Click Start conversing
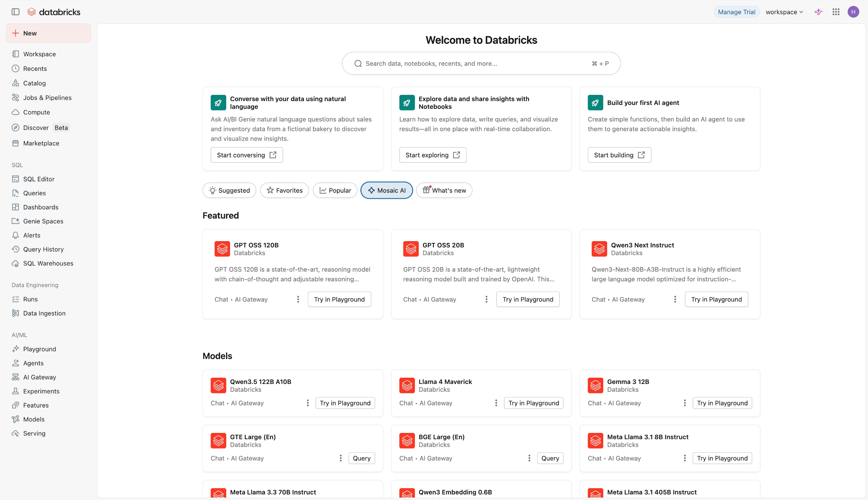Viewport: 868px width, 500px height. 247,155
